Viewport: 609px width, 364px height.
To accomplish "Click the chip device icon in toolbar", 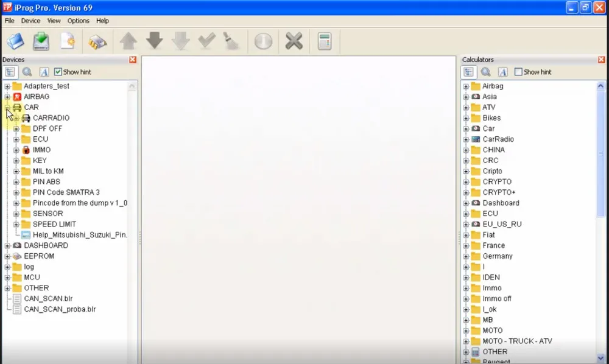I will 97,41.
